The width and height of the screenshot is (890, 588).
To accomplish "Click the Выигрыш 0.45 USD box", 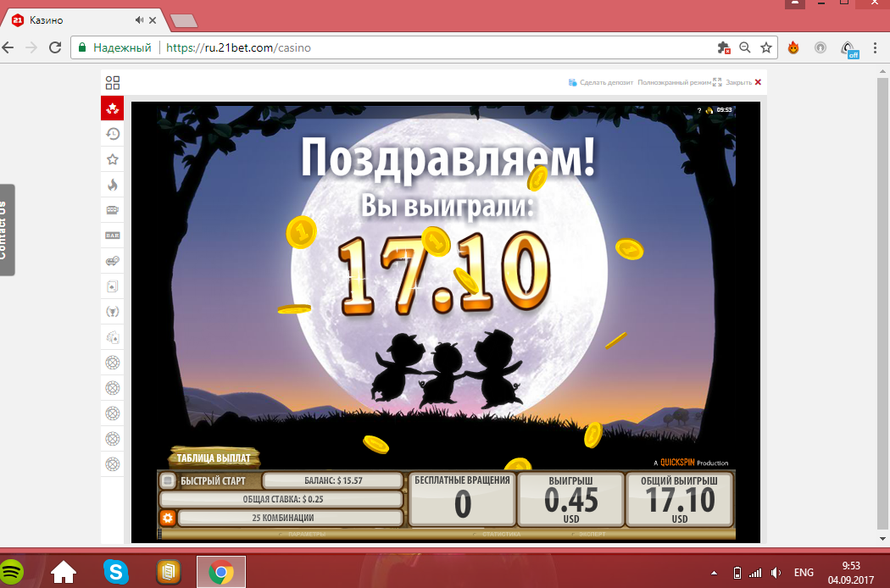I will tap(571, 499).
